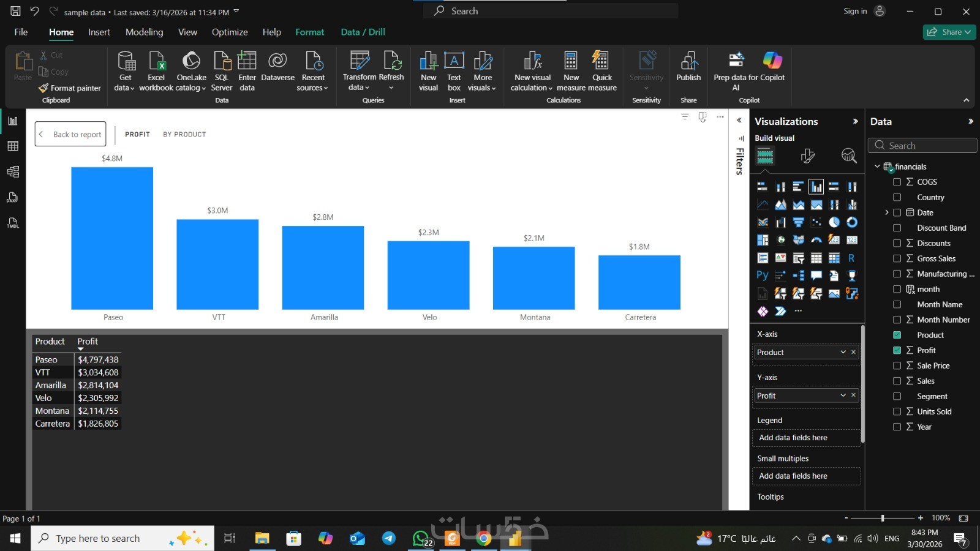
Task: Open the Get data dropdown
Action: (125, 71)
